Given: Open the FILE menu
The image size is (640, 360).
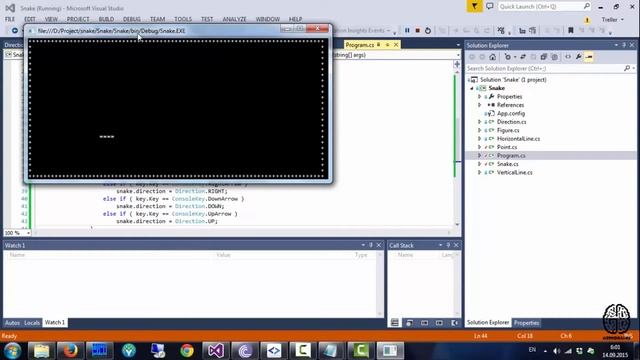Looking at the screenshot, I should tap(10, 19).
